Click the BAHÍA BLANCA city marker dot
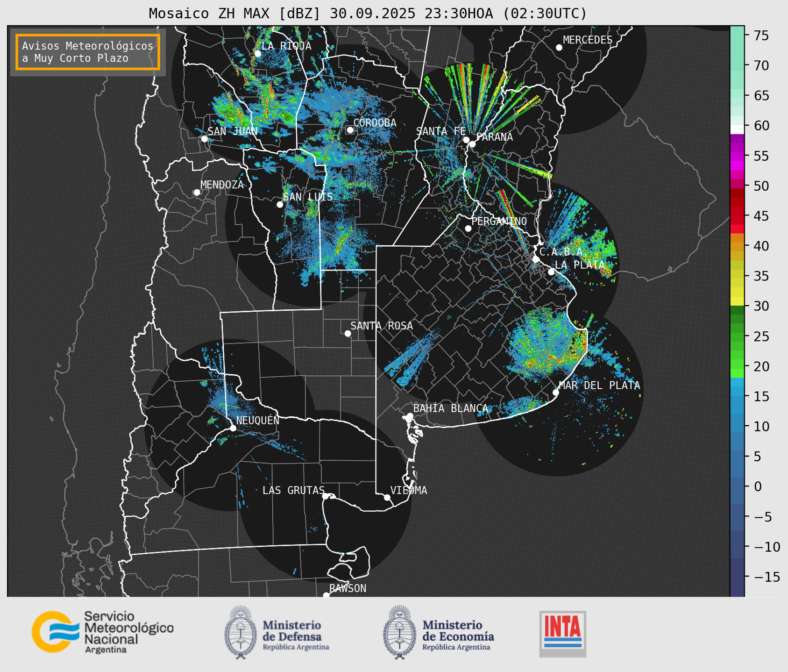Screen dimensions: 788x672 click(x=410, y=416)
